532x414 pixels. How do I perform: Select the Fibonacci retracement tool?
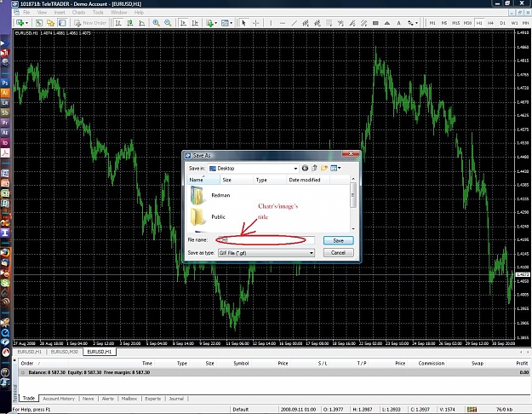[329, 23]
